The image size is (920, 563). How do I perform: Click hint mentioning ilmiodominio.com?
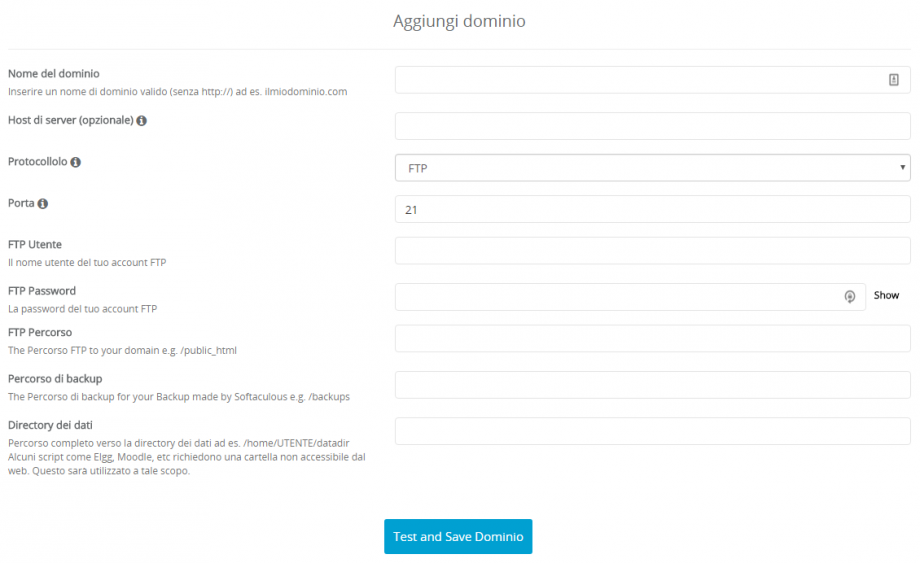(177, 91)
